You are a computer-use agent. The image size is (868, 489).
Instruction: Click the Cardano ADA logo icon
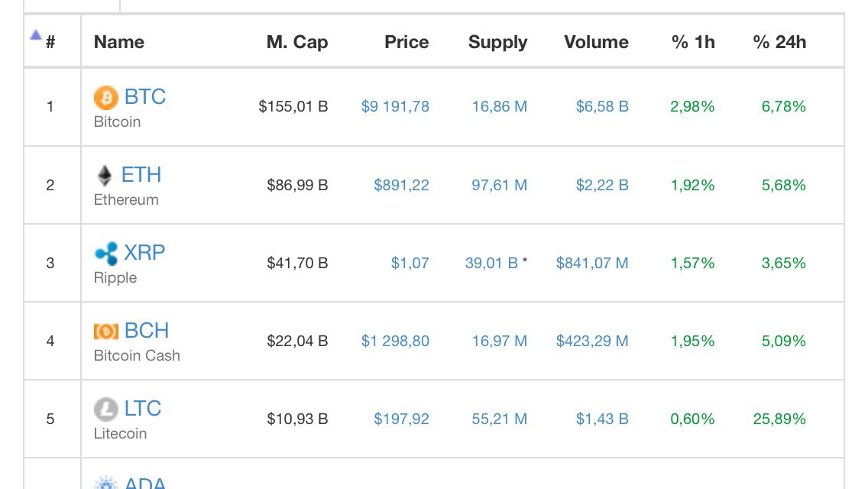(x=105, y=482)
